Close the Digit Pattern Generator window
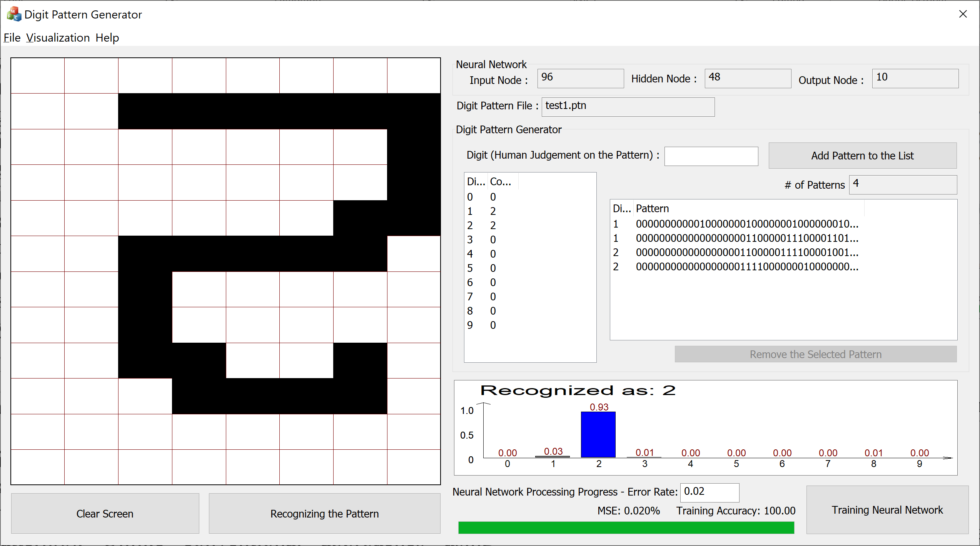 (x=963, y=14)
